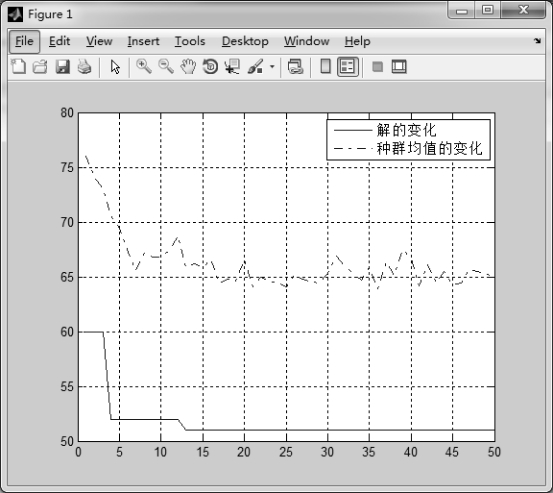Select the Edit Plot arrow tool
This screenshot has height=493, width=553.
(115, 67)
